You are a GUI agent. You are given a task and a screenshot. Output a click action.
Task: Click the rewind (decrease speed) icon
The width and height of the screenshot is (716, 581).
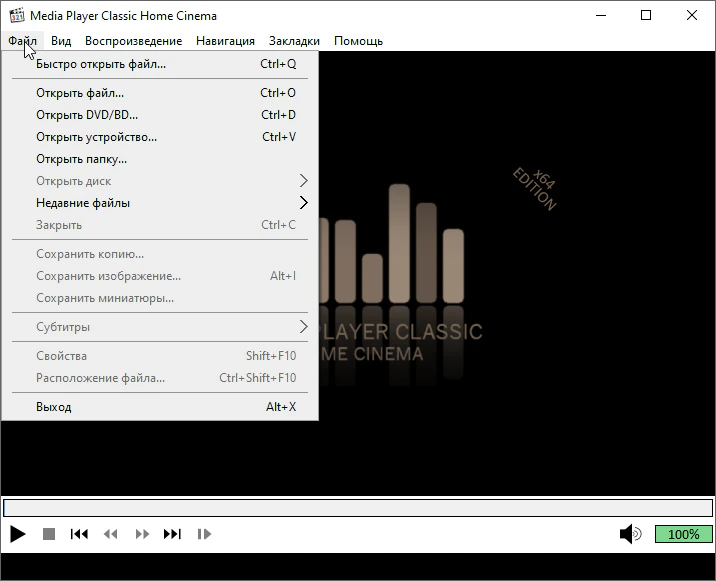[x=111, y=534]
